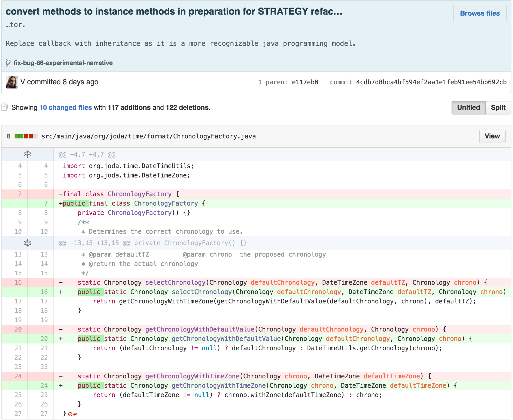
Task: Click the comment '* Determines the correct chronology to use.'
Action: pyautogui.click(x=162, y=232)
